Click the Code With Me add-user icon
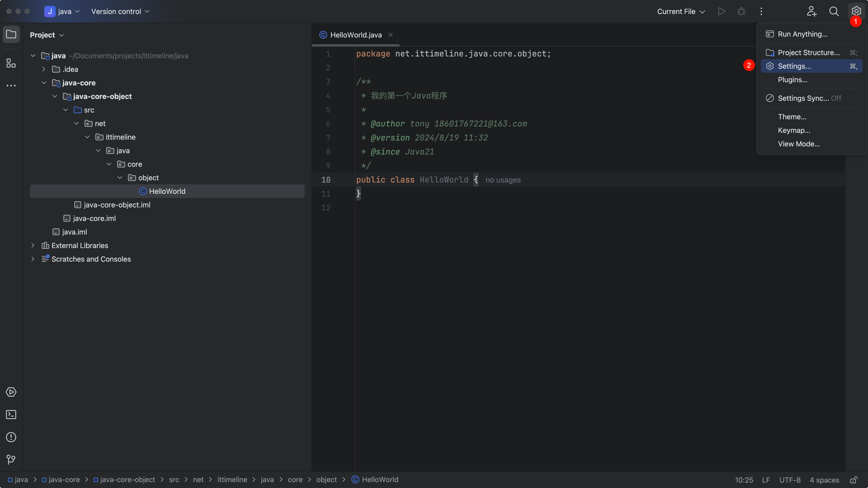868x488 pixels. (x=811, y=12)
